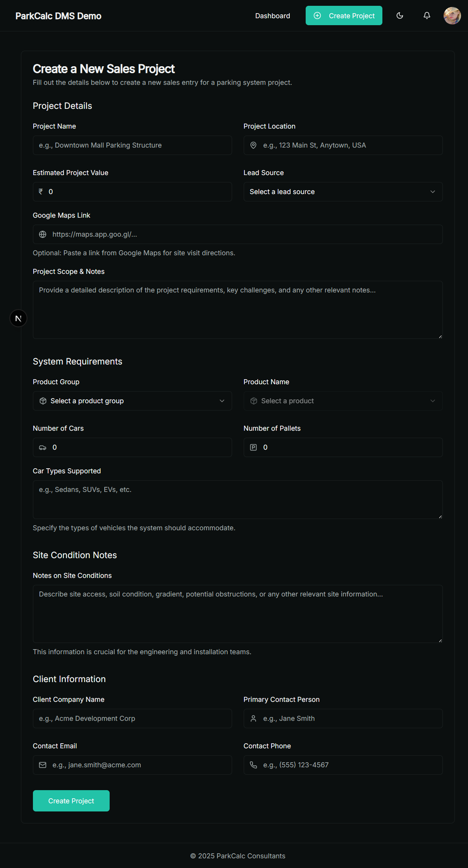Image resolution: width=468 pixels, height=868 pixels.
Task: Open notifications via the bell icon
Action: pos(427,15)
